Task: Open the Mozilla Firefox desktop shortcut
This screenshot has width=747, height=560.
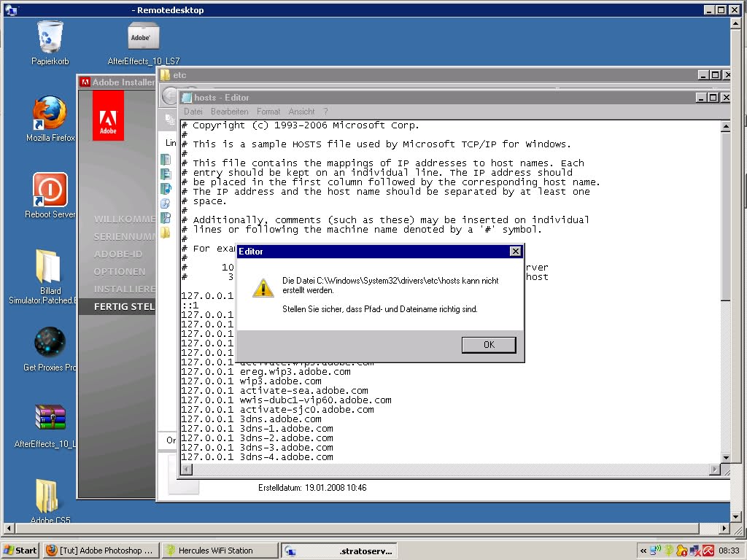Action: [50, 114]
